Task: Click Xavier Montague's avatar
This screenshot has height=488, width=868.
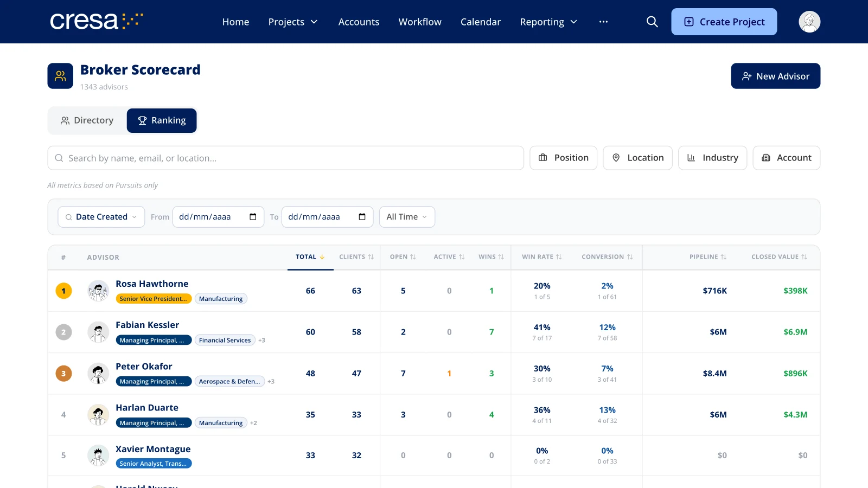Action: (98, 455)
